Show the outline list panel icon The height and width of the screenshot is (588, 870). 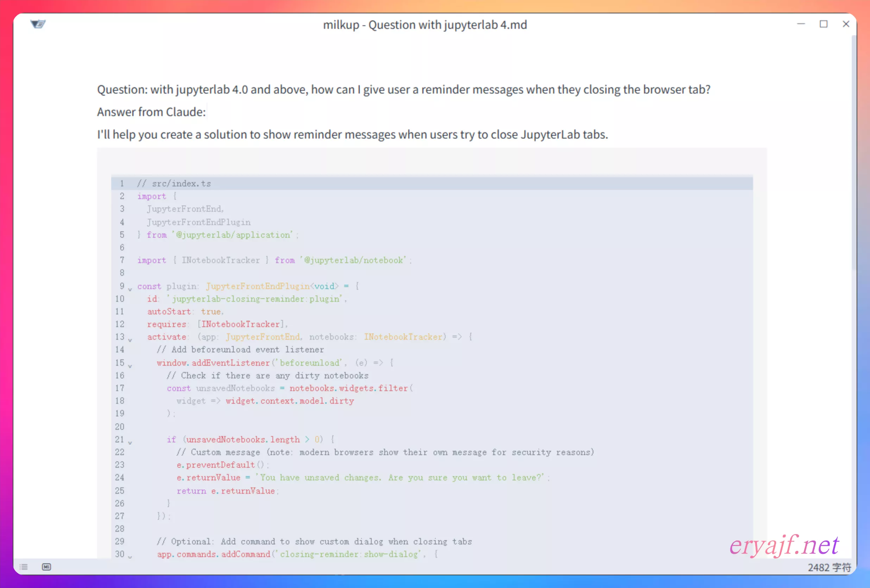point(24,567)
